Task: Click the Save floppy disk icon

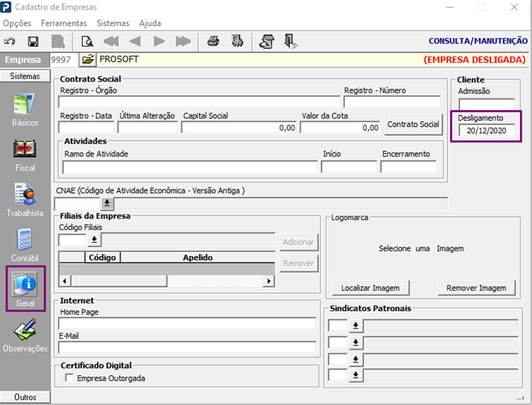Action: 34,41
